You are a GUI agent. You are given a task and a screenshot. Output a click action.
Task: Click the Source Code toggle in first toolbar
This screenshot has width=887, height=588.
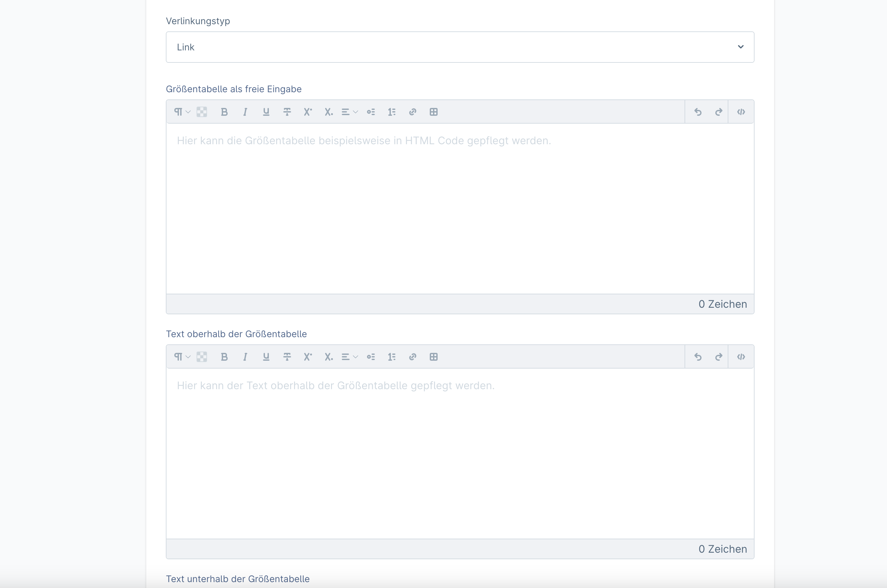pyautogui.click(x=740, y=112)
